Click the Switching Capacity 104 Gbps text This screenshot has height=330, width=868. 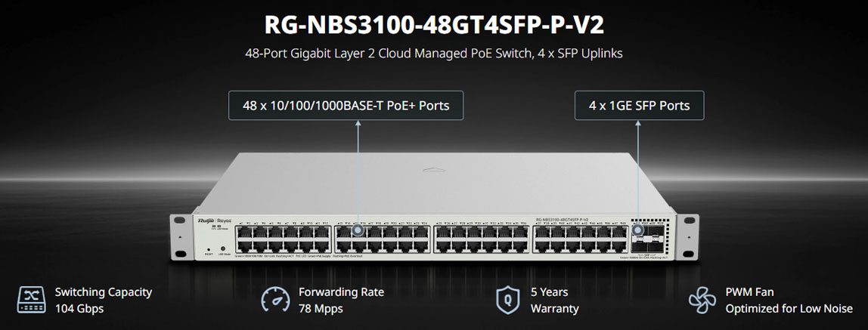pyautogui.click(x=103, y=300)
